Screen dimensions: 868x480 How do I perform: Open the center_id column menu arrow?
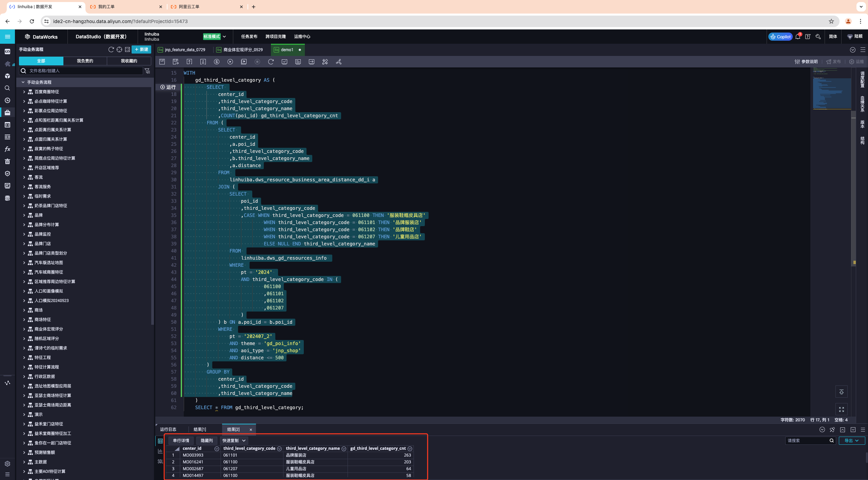[x=217, y=448]
